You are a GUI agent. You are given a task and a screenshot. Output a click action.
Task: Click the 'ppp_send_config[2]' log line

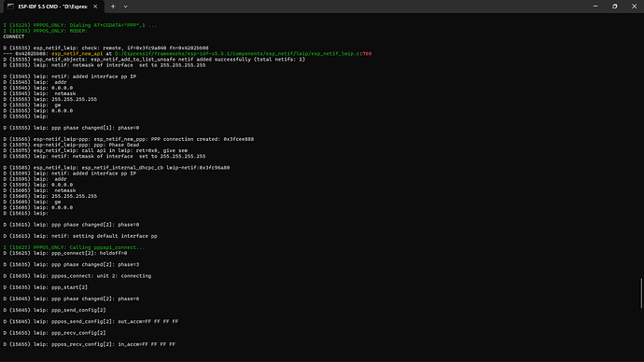coord(55,311)
